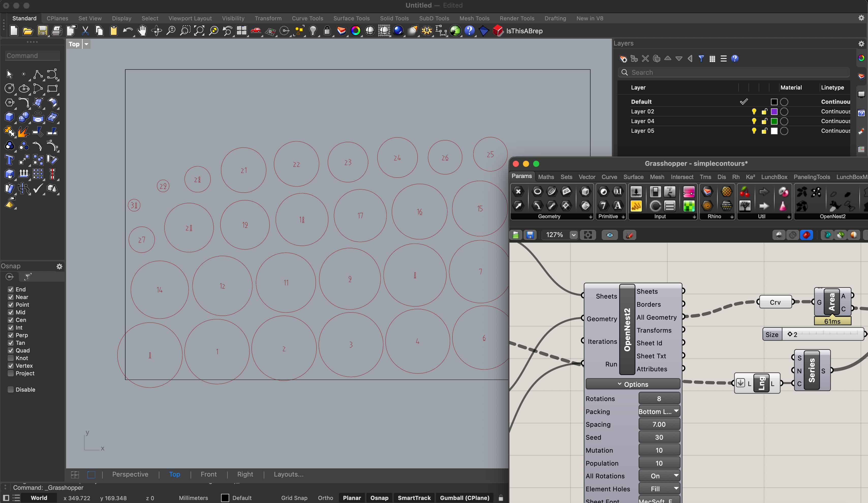This screenshot has height=503, width=868.
Task: Switch to Grasshopper LunchBox tab
Action: click(774, 177)
